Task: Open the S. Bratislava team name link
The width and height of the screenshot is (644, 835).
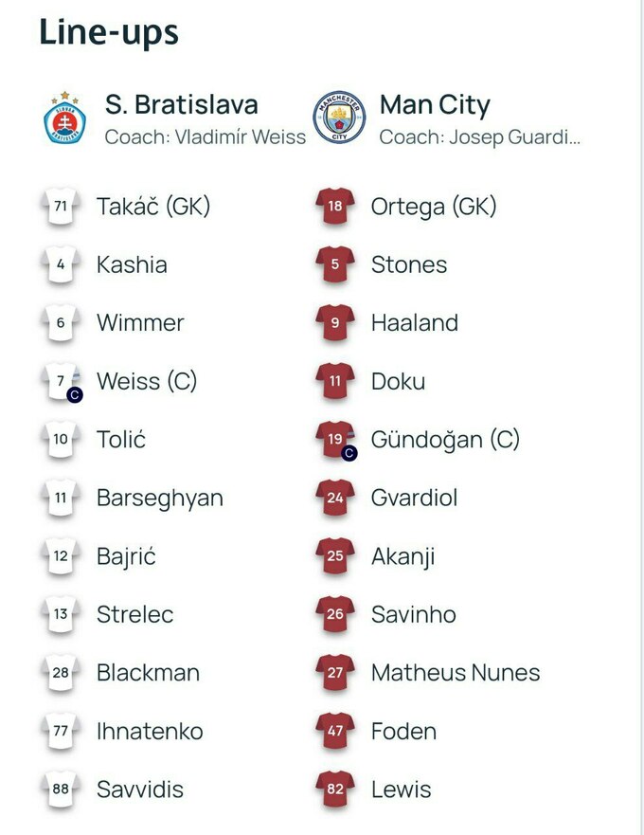Action: click(182, 104)
